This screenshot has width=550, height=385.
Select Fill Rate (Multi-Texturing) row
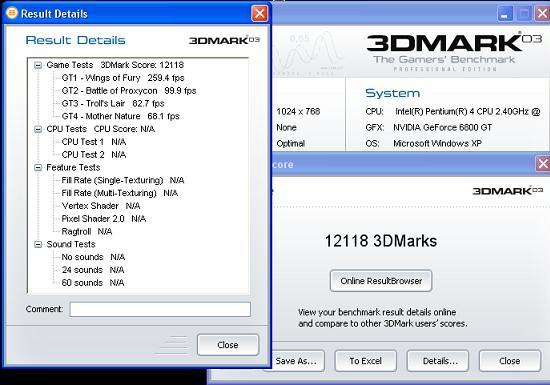tap(120, 193)
